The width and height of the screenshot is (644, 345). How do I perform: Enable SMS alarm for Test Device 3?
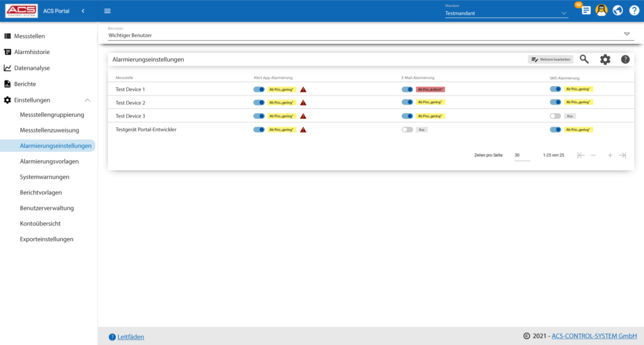coord(555,116)
